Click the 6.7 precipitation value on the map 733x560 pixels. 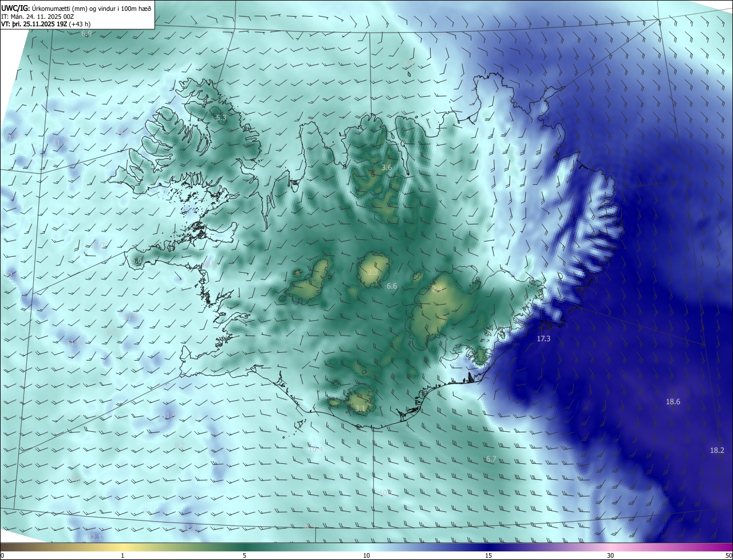[x=491, y=459]
